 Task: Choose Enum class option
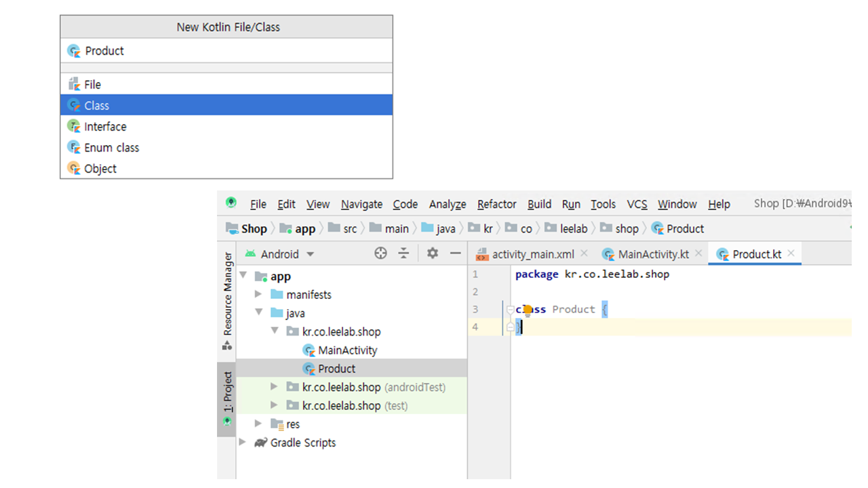pos(111,148)
